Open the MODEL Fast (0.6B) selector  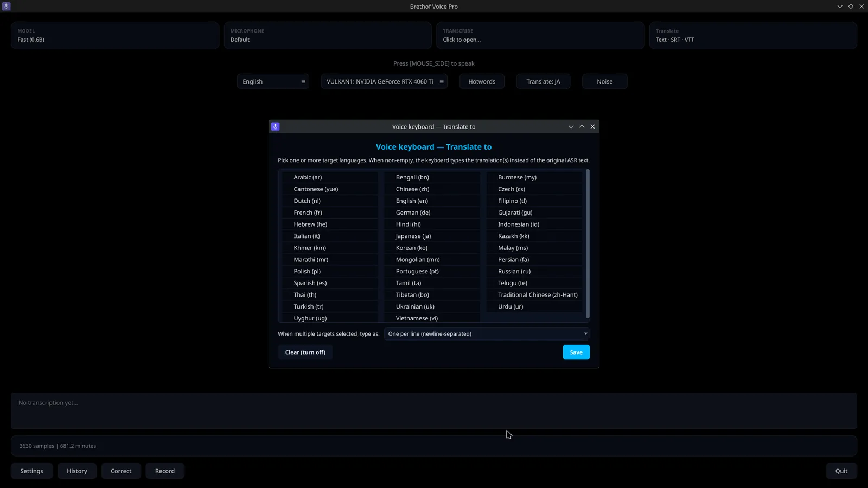(x=115, y=35)
